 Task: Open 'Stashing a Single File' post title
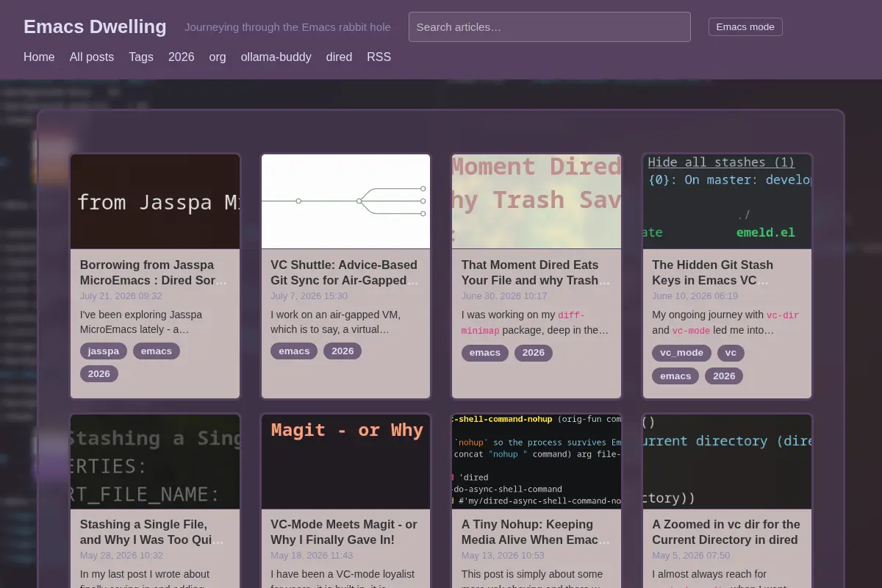coord(155,532)
